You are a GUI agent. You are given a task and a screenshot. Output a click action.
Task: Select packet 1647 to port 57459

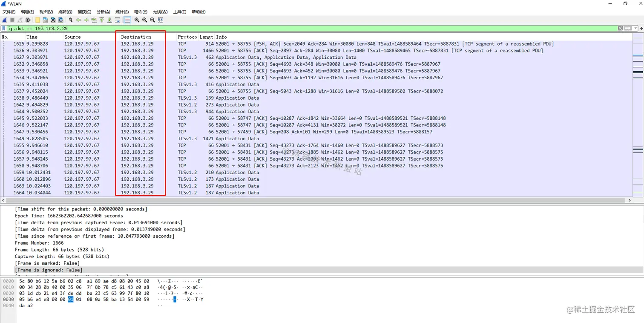[316, 132]
